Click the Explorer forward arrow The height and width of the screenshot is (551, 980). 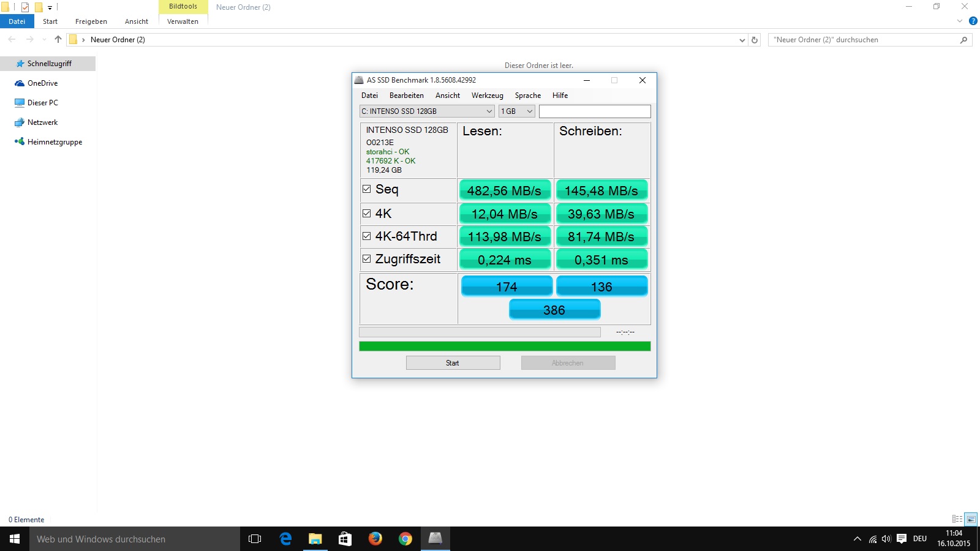29,40
